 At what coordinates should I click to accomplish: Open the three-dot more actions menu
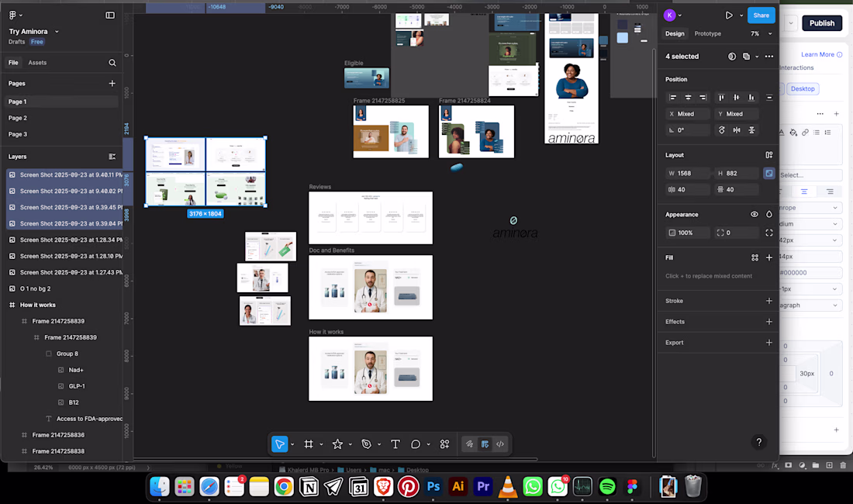(x=769, y=57)
